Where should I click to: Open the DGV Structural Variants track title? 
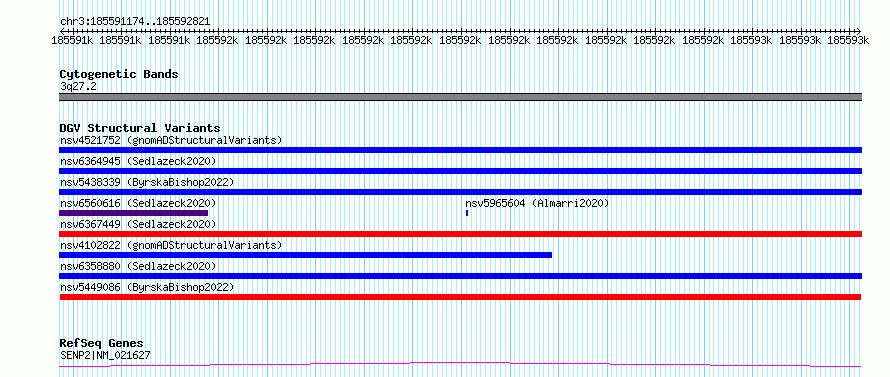(140, 128)
